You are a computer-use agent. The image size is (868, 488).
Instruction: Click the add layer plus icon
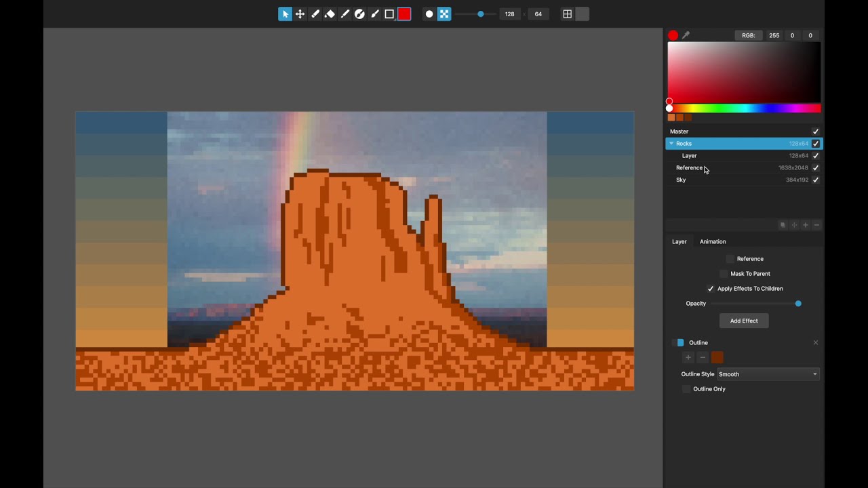[x=806, y=225]
